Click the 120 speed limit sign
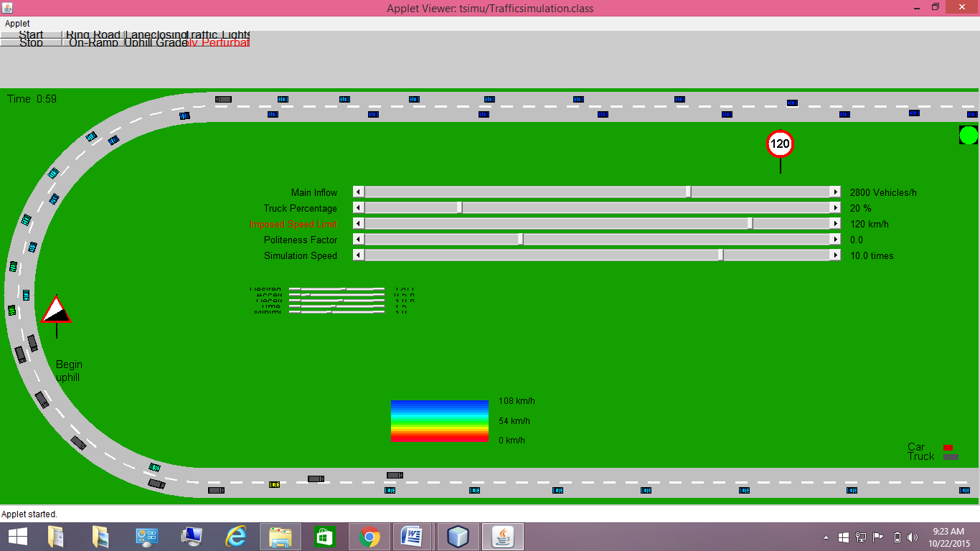The width and height of the screenshot is (980, 551). (x=780, y=143)
